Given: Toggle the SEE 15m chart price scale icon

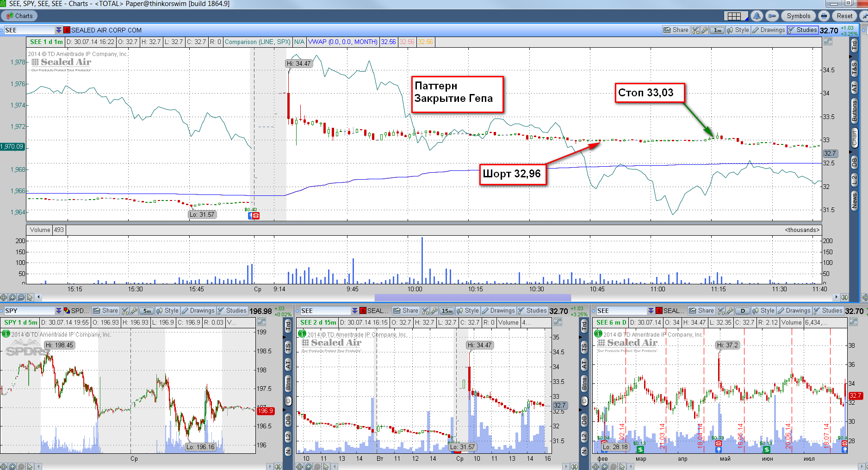Looking at the screenshot, I should pos(558,322).
